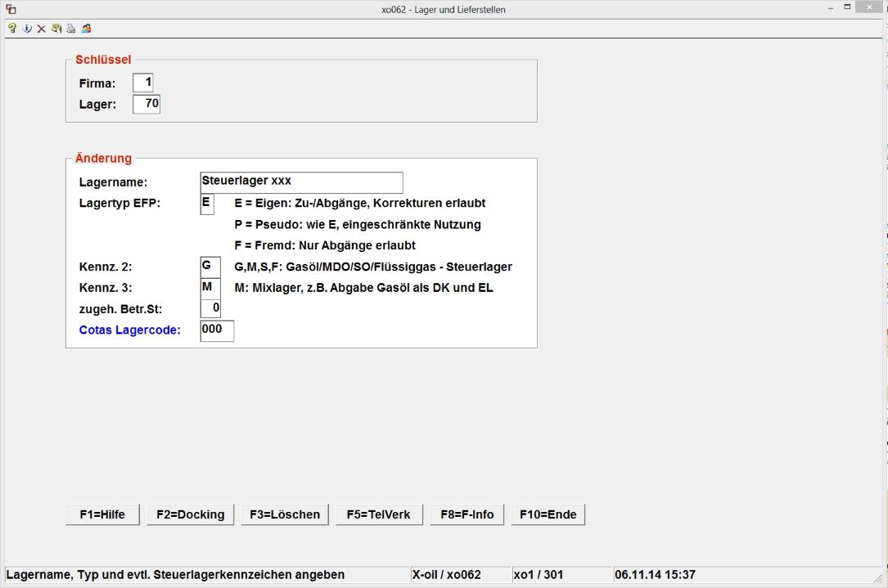Click the date and time in status bar
This screenshot has height=588, width=888.
pyautogui.click(x=655, y=574)
